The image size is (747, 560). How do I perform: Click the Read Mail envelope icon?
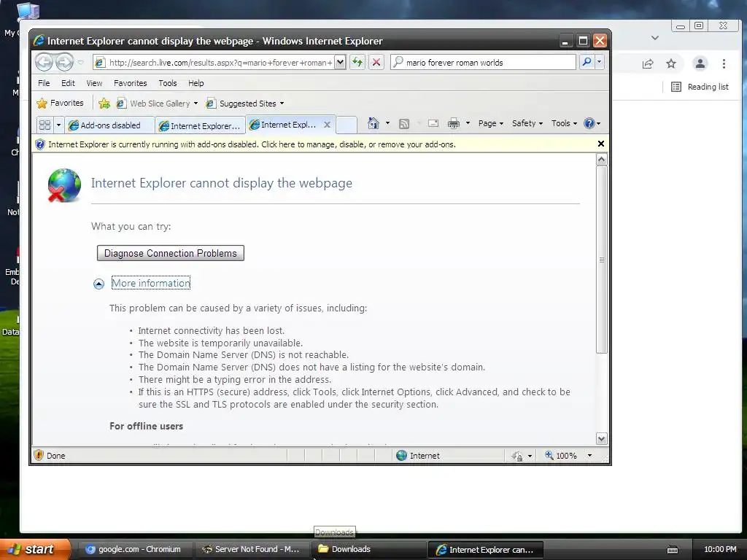433,123
